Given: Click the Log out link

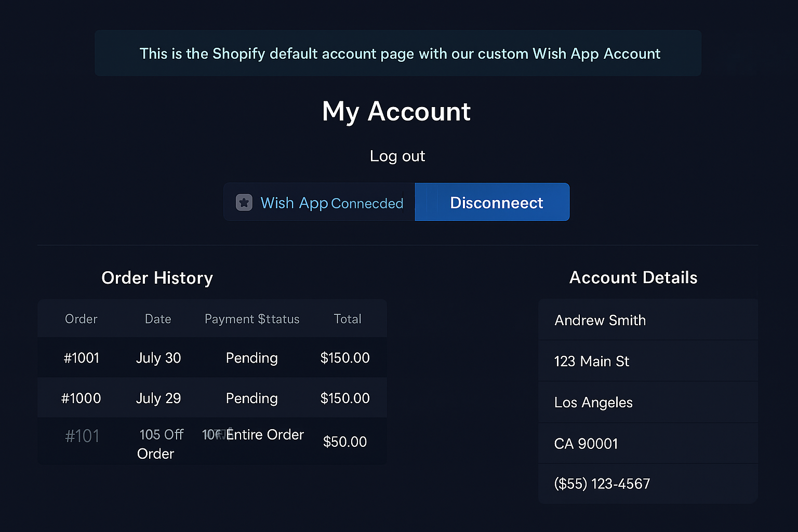Looking at the screenshot, I should (x=397, y=156).
